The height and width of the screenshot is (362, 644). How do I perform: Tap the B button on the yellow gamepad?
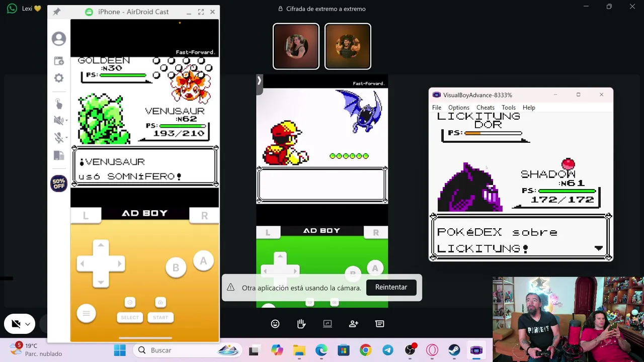pos(176,268)
